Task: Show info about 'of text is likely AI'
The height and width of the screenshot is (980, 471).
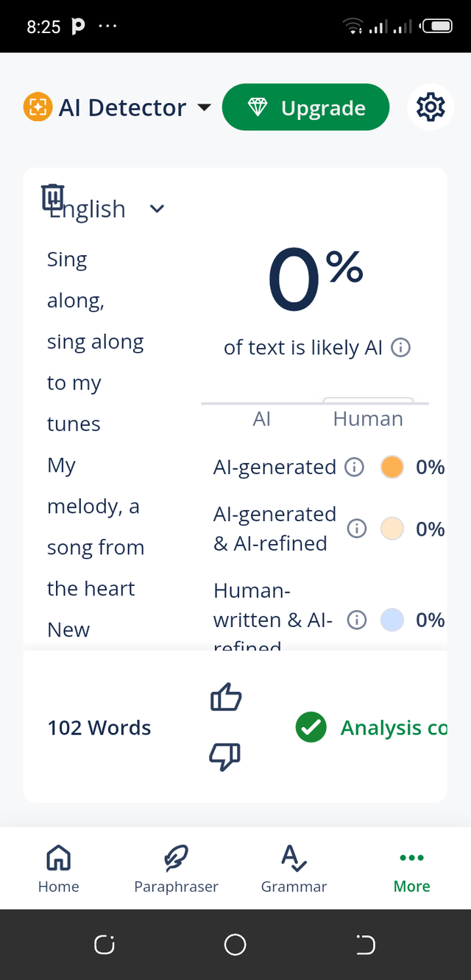Action: click(x=400, y=348)
